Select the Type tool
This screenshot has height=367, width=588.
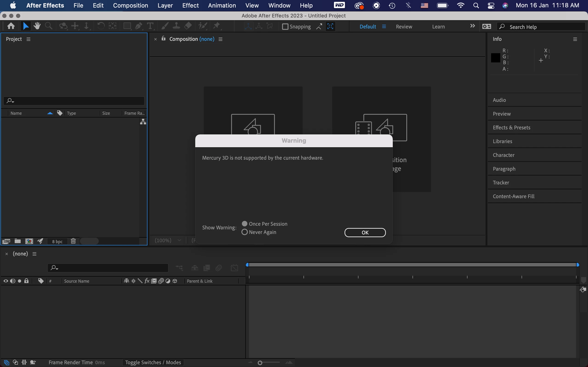150,26
